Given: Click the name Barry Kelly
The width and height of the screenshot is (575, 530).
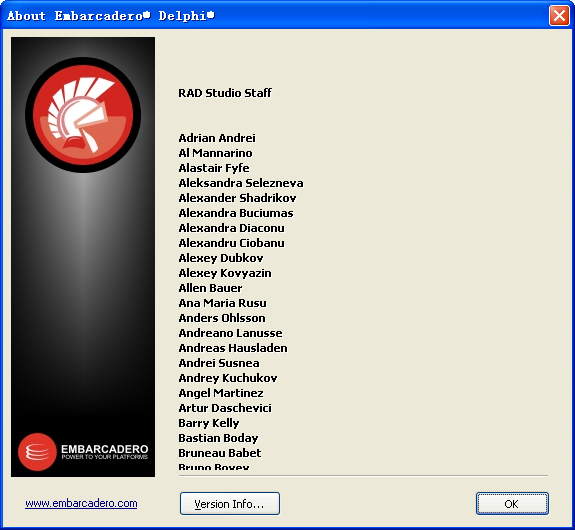Looking at the screenshot, I should pos(209,423).
